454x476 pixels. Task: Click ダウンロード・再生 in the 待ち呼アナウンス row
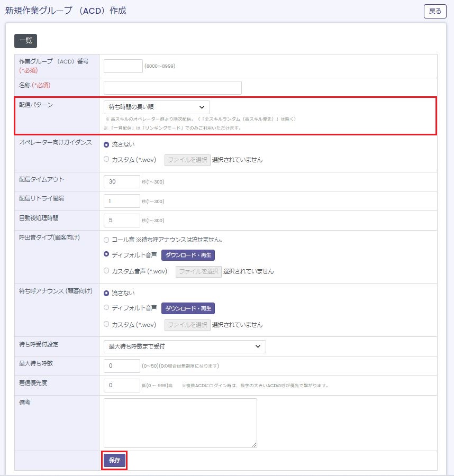(188, 308)
